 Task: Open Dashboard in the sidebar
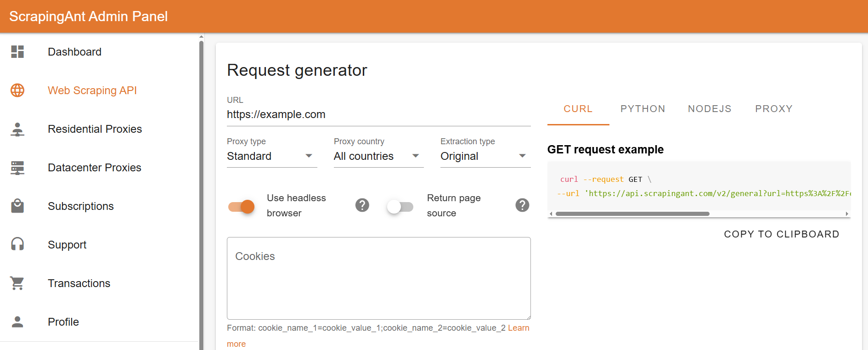coord(74,52)
